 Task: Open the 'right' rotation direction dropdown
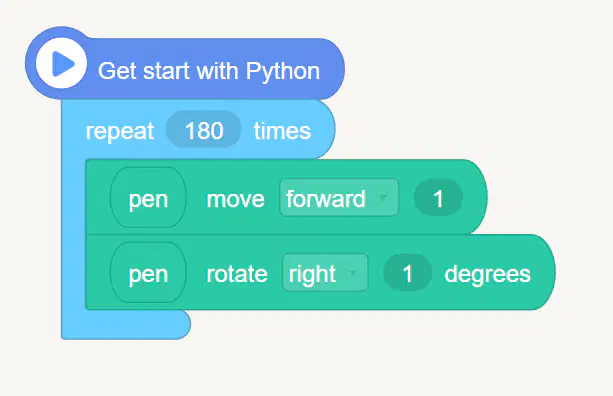325,273
